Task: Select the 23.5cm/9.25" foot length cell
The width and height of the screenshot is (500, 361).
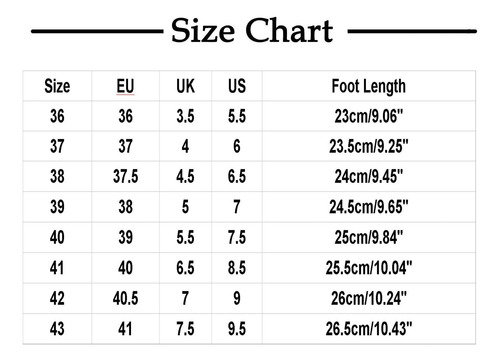Action: click(369, 146)
